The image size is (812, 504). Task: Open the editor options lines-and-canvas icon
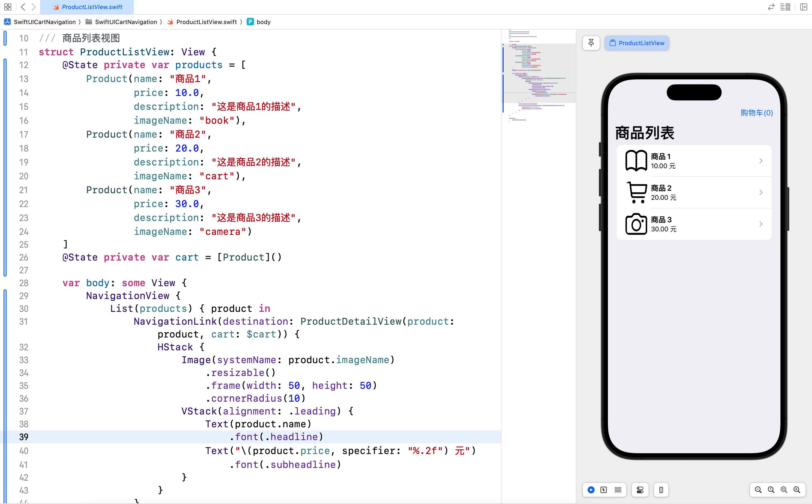[785, 7]
